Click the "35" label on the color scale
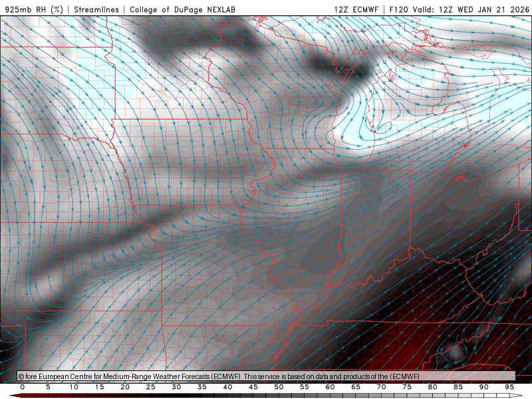This screenshot has width=532, height=399. coord(202,387)
